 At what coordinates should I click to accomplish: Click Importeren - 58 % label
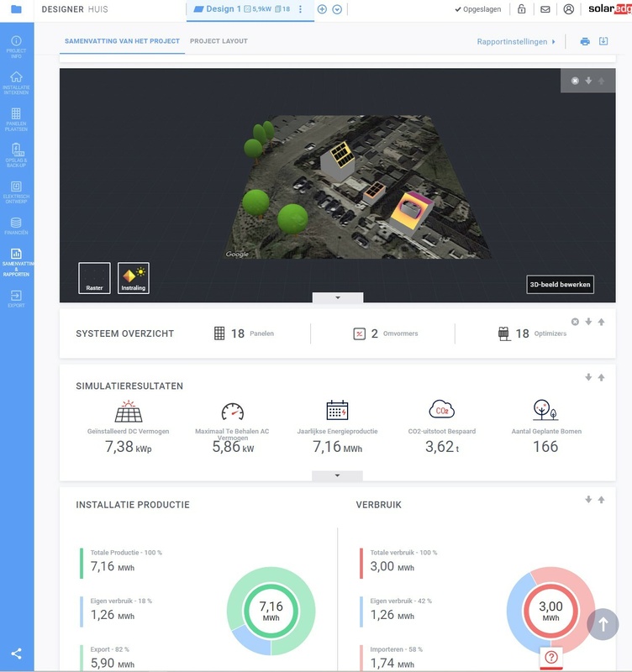(x=396, y=649)
